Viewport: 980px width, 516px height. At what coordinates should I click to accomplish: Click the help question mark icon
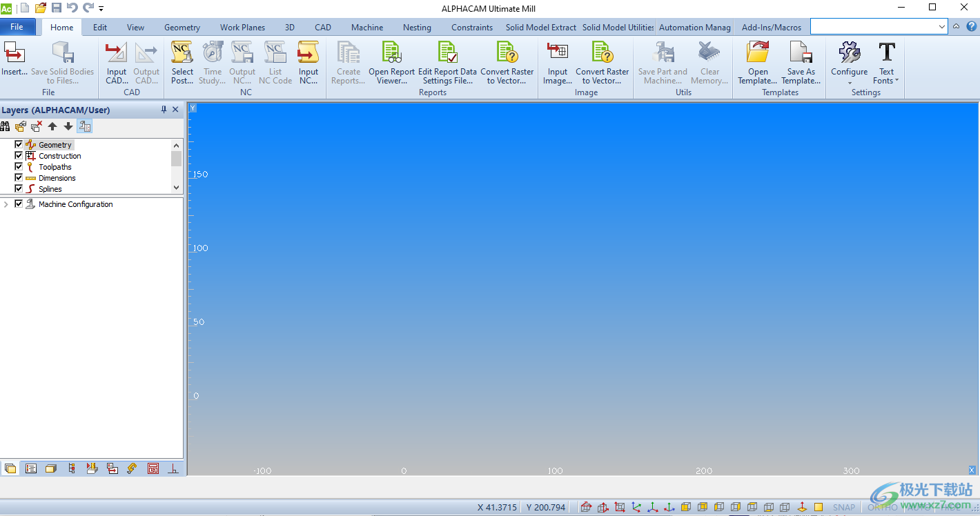point(972,27)
